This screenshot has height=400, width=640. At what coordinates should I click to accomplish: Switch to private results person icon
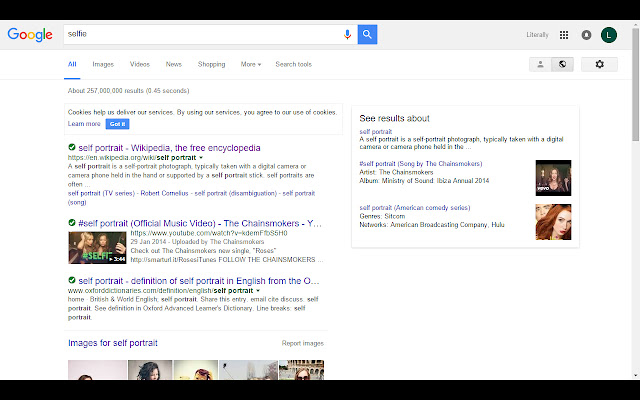tap(540, 64)
